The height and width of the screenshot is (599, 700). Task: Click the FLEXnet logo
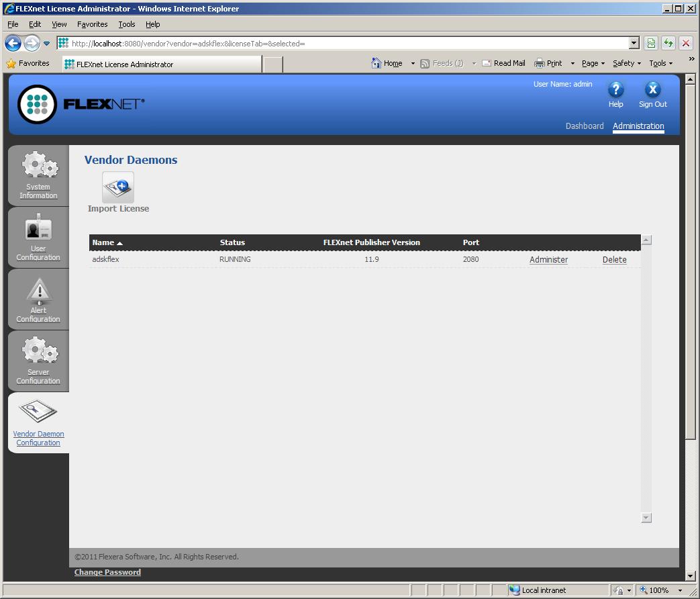point(81,104)
